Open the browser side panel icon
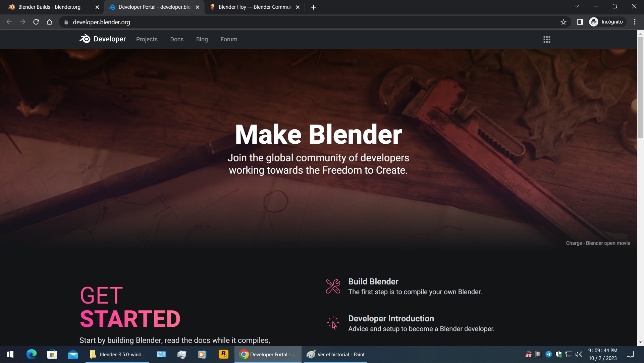The image size is (644, 363). tap(580, 22)
